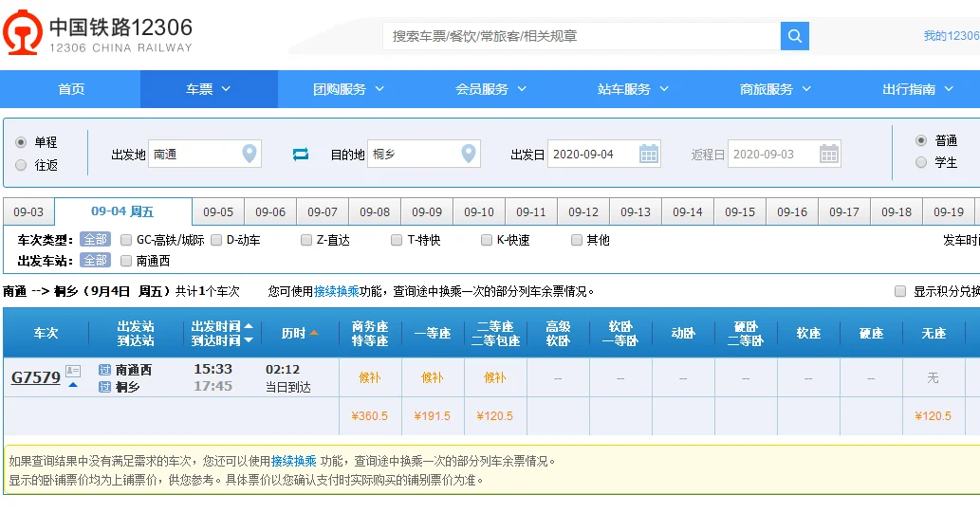Sort by 出发时间 ascending arrow
The height and width of the screenshot is (531, 980).
click(249, 326)
